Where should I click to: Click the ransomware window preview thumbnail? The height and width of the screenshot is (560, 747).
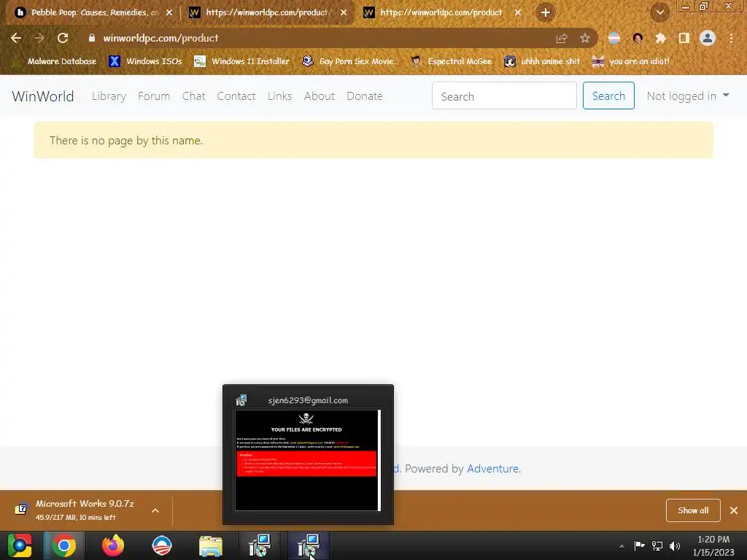coord(309,460)
